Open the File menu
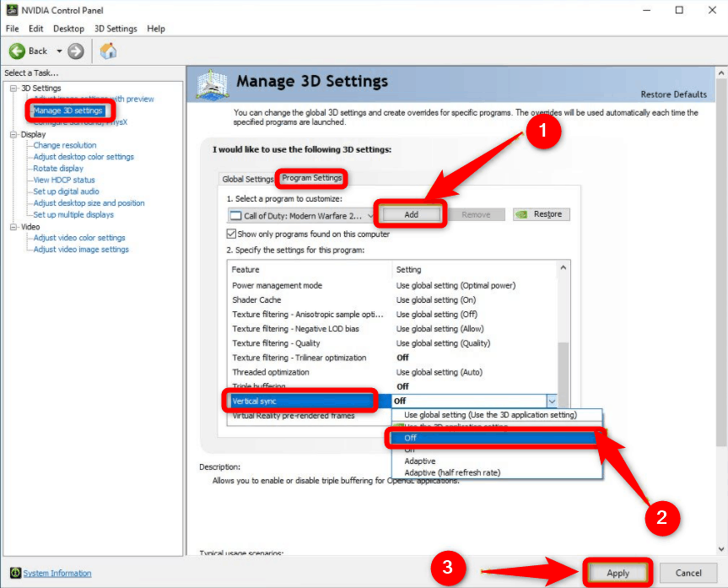 [12, 29]
